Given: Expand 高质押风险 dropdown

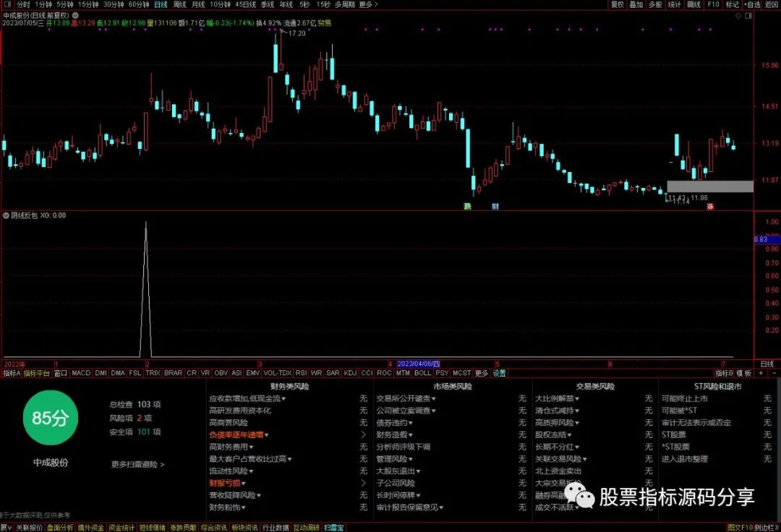Looking at the screenshot, I should point(557,423).
